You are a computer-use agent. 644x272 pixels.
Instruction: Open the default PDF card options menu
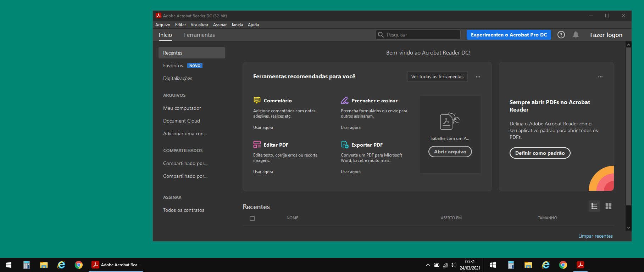pos(600,77)
